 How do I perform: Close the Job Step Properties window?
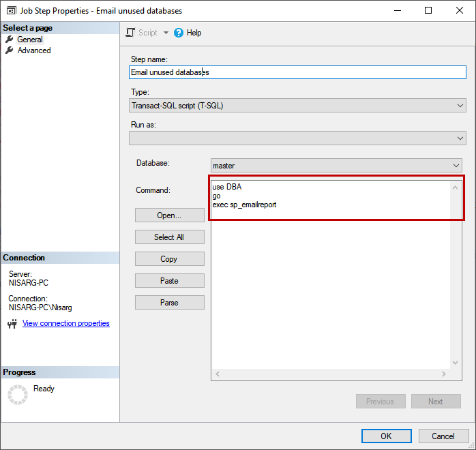coord(460,10)
